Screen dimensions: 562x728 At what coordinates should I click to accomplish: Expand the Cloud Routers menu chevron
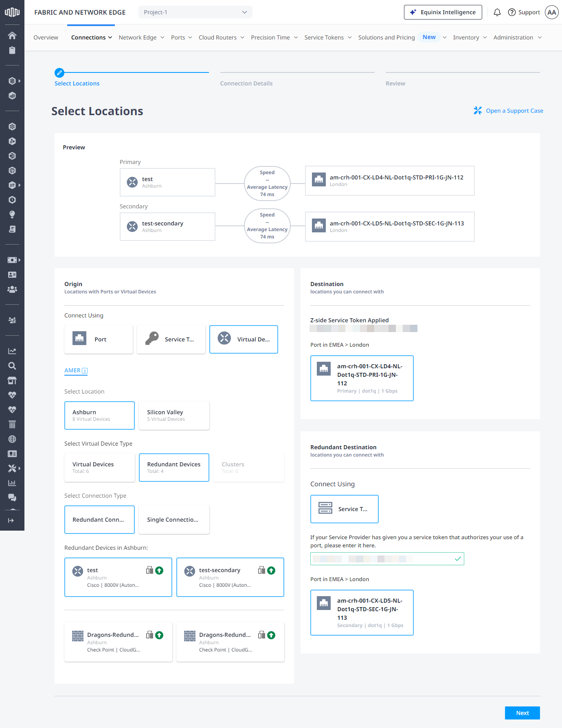point(242,37)
